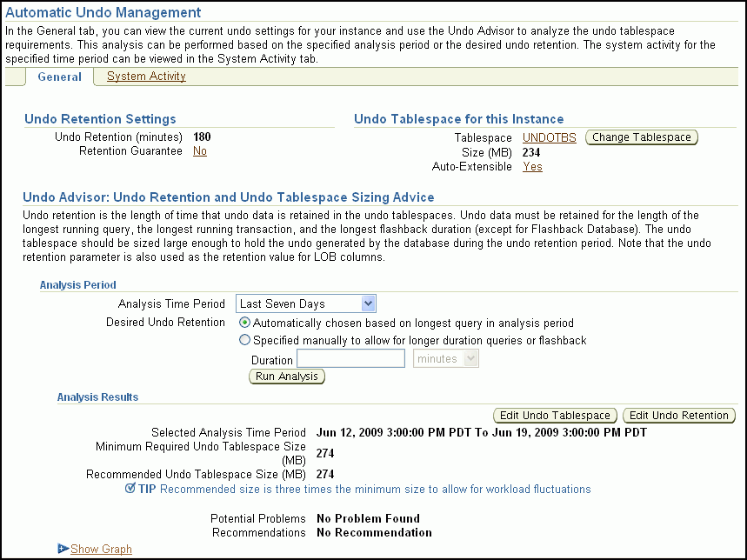Image resolution: width=747 pixels, height=560 pixels.
Task: Open the minutes unit dropdown
Action: click(445, 358)
